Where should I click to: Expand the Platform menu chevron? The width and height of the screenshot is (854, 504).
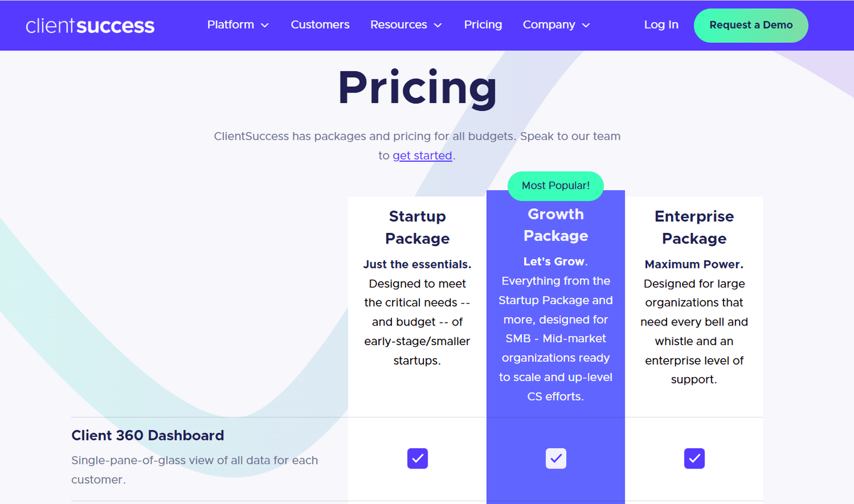coord(265,25)
